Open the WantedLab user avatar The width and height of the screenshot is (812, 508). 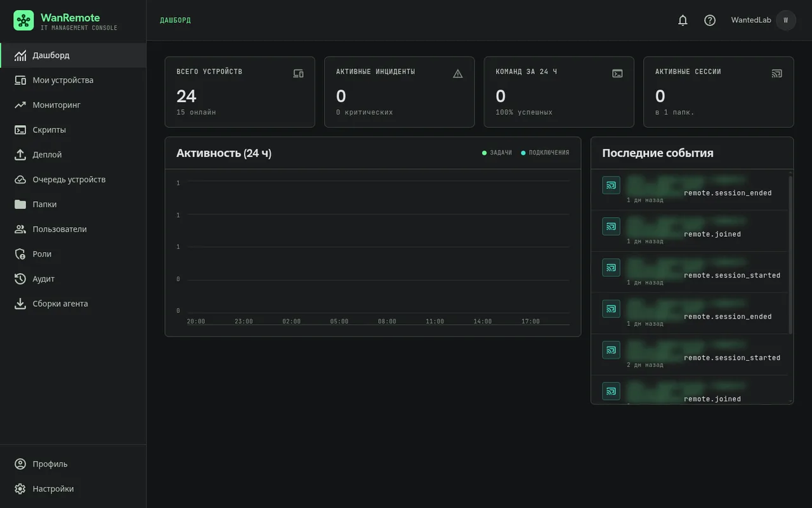click(786, 20)
